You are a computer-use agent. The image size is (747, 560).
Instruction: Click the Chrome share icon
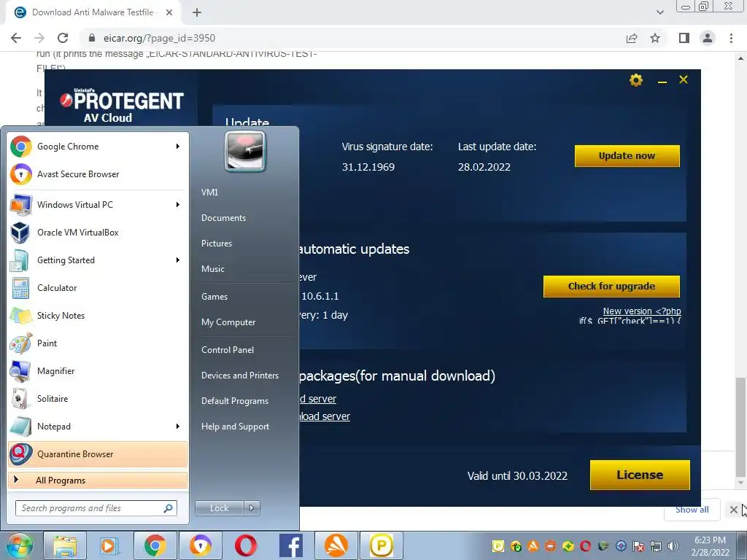632,38
